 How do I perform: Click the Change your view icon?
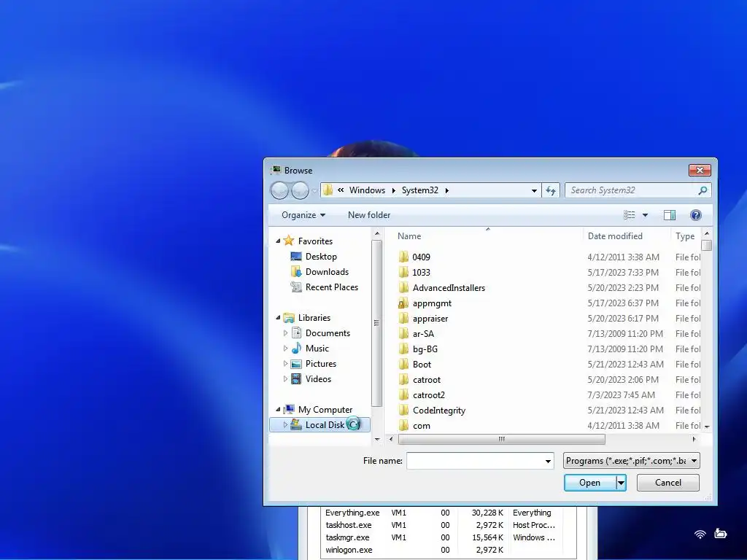[x=630, y=215]
